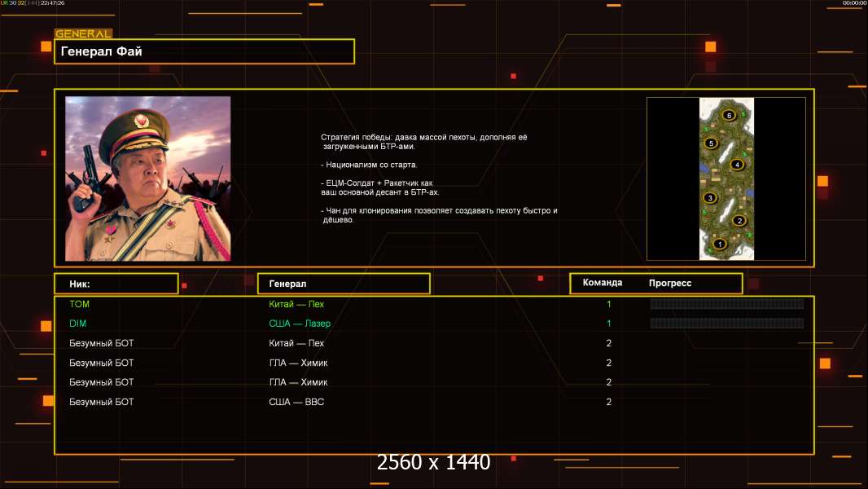Click "США — Лазер" general entry

click(x=300, y=324)
